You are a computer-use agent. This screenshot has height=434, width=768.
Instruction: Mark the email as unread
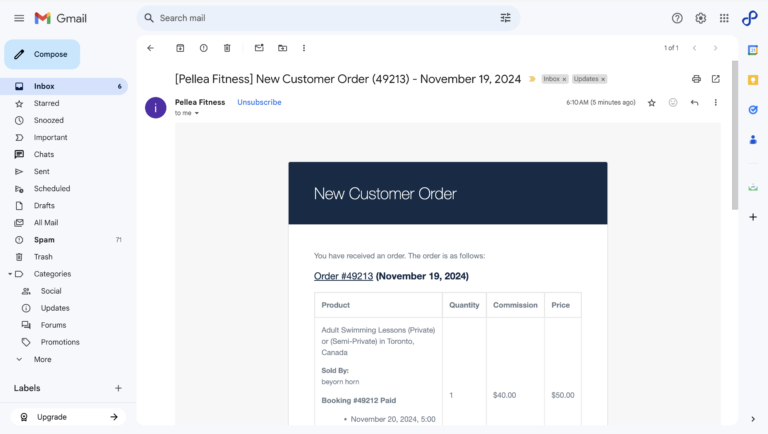coord(259,48)
